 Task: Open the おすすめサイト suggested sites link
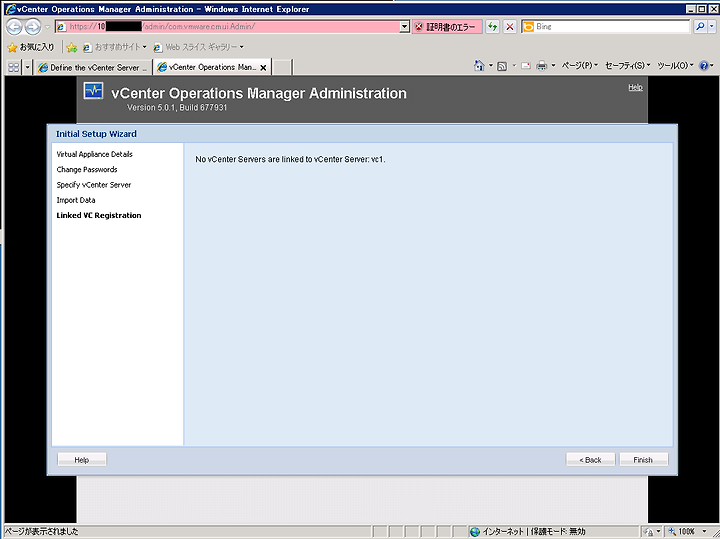tap(114, 47)
